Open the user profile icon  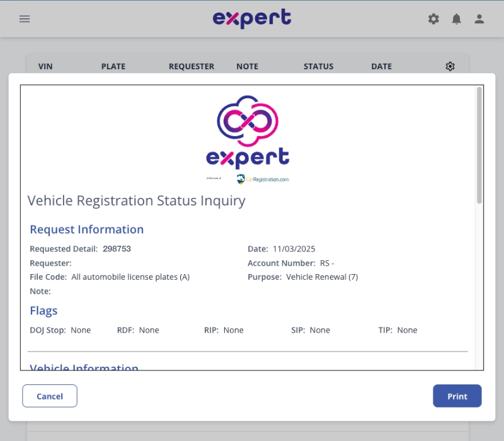[x=479, y=19]
